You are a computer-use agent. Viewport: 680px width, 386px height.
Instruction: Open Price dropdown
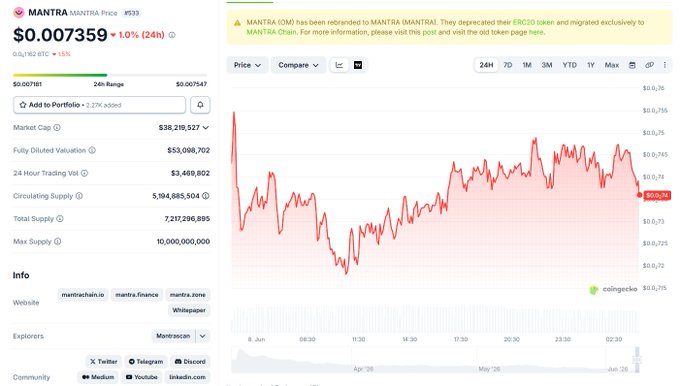(247, 65)
